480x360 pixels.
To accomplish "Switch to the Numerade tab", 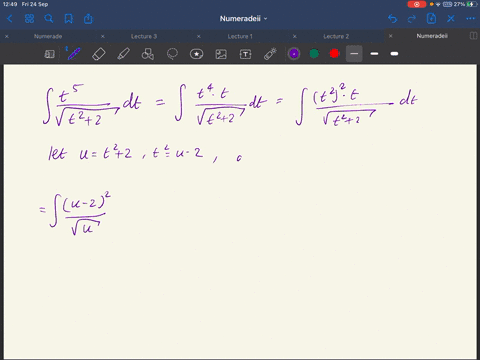I will coord(48,36).
